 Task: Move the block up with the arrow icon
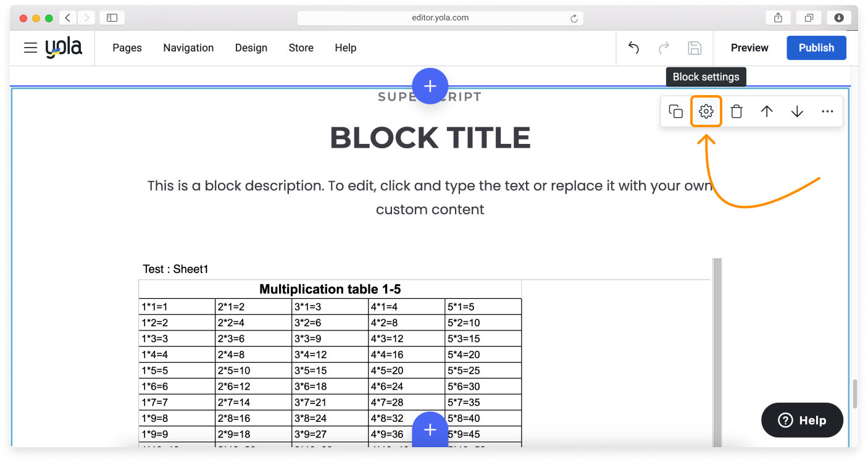766,111
